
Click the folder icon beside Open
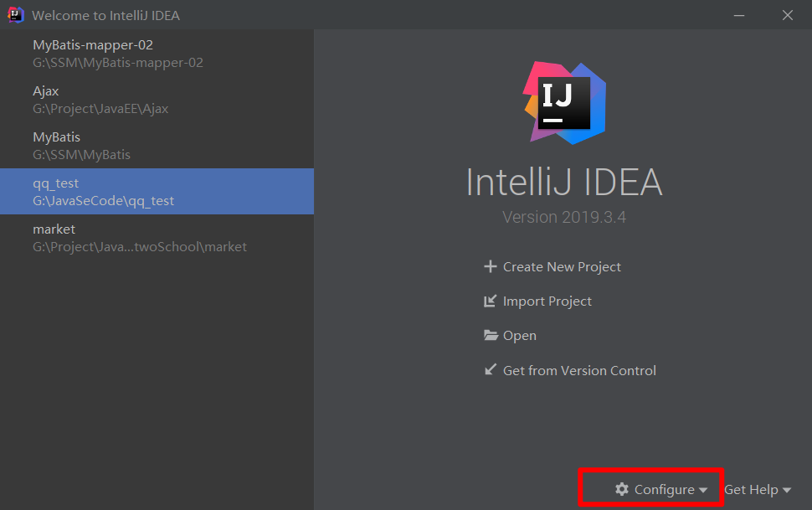pyautogui.click(x=491, y=336)
